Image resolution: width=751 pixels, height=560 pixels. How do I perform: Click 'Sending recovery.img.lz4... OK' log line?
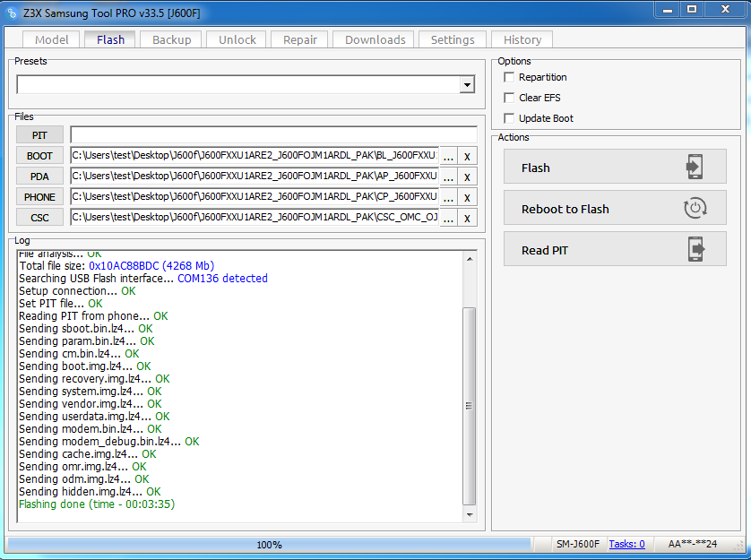tap(94, 379)
